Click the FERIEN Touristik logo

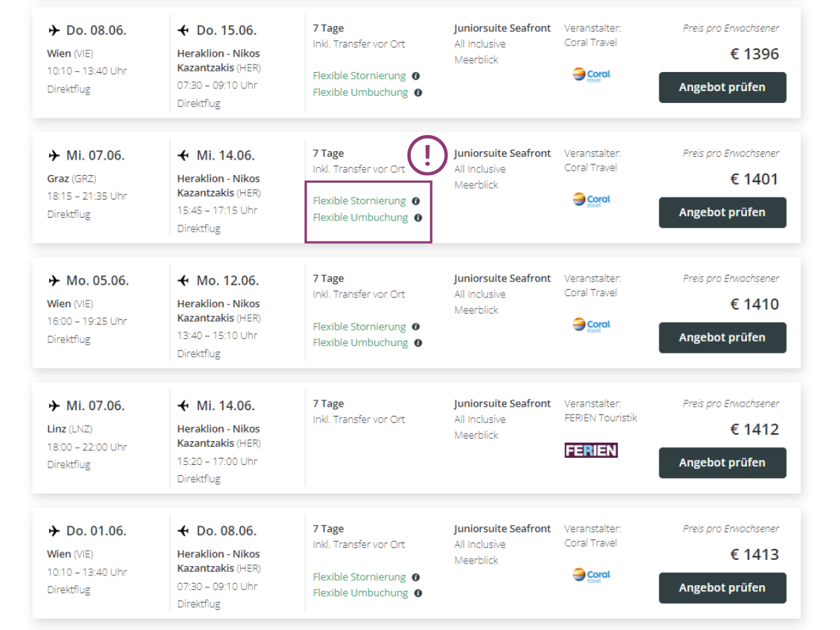[591, 450]
